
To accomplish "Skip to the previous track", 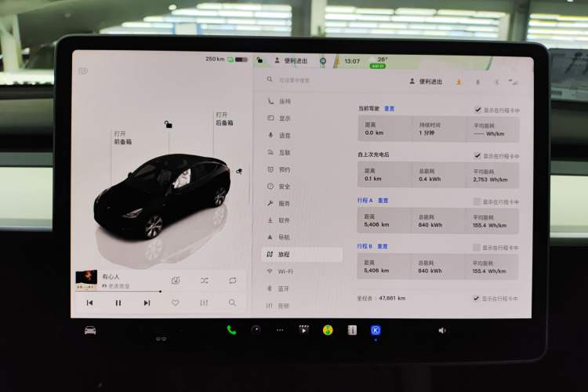I will 89,303.
